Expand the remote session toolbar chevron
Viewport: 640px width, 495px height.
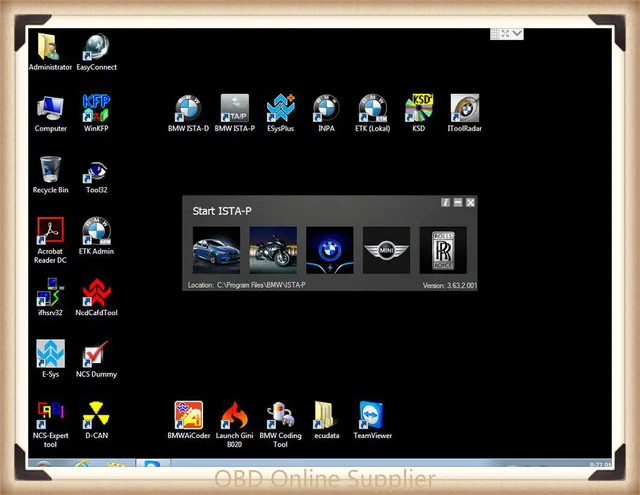pos(517,33)
